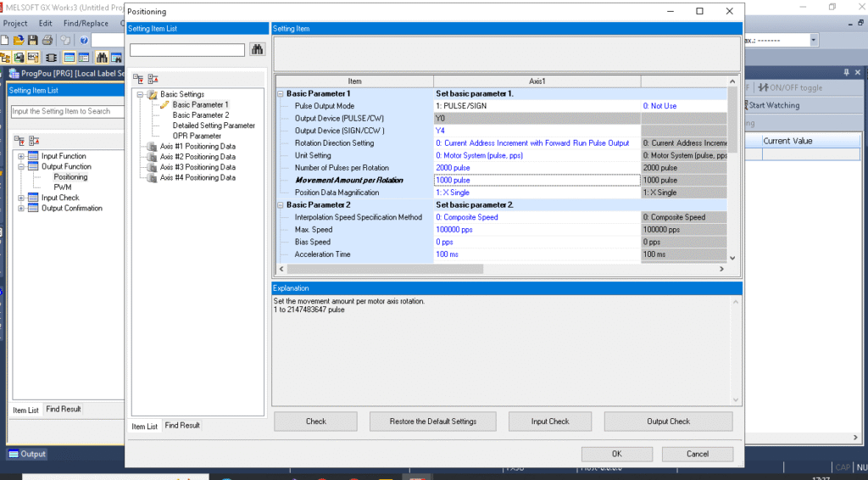
Task: Click collapse-all tree icon in Positioning dialog
Action: 153,79
